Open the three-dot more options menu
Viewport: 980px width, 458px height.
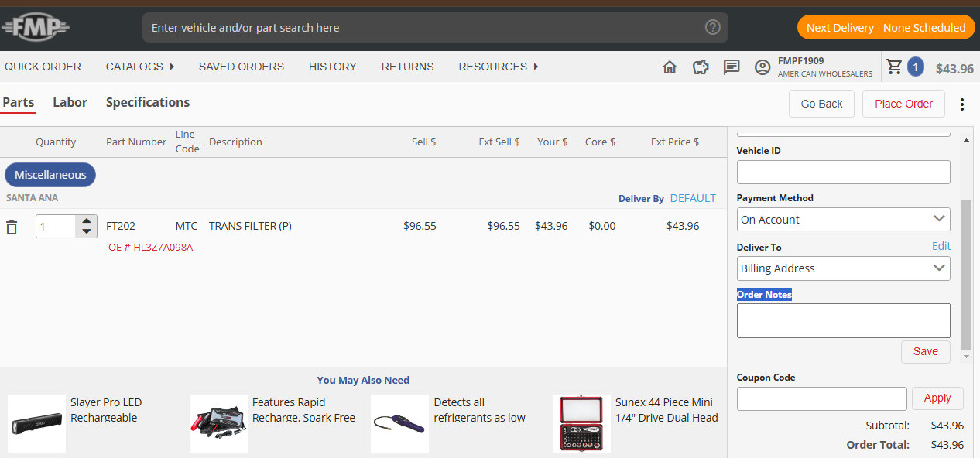point(962,104)
